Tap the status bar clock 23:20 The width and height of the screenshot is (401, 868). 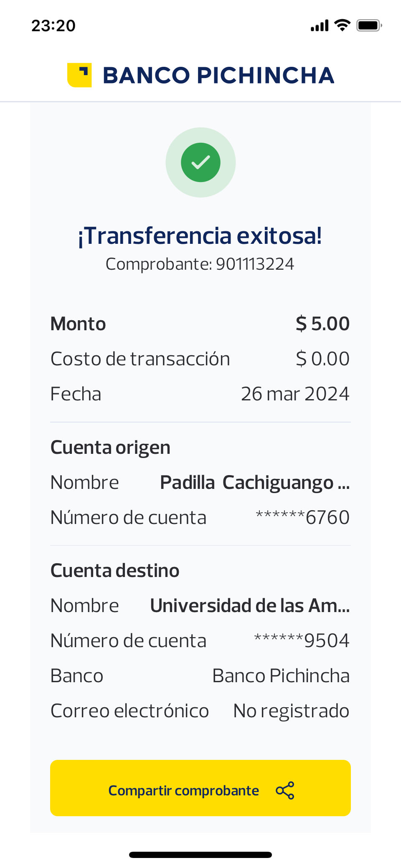coord(53,26)
